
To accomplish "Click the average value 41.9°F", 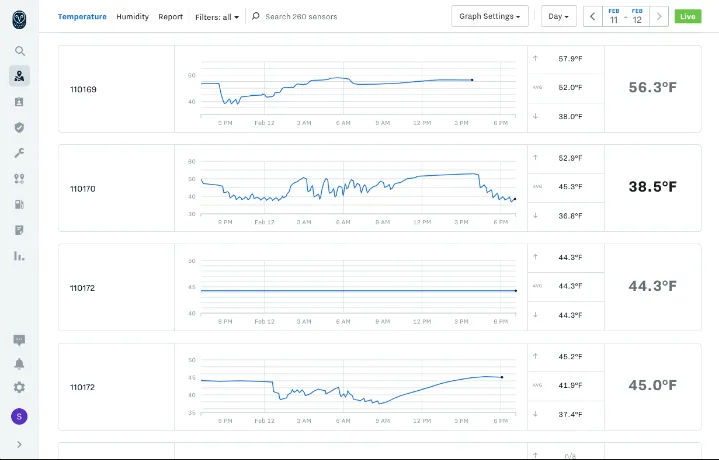I will [570, 385].
